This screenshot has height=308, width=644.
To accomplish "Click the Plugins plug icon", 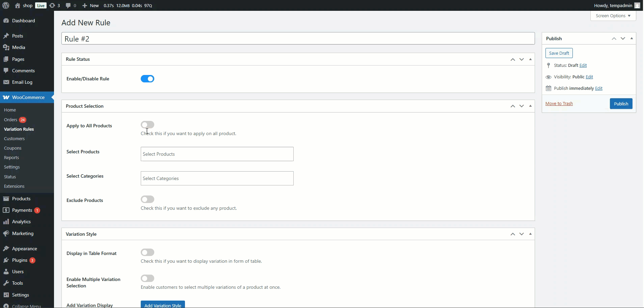I will [x=6, y=260].
